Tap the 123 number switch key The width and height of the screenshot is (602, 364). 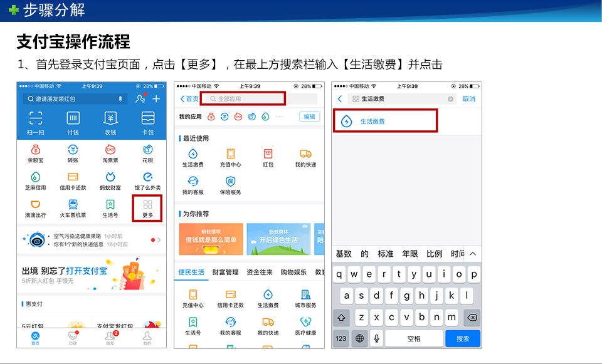(341, 339)
